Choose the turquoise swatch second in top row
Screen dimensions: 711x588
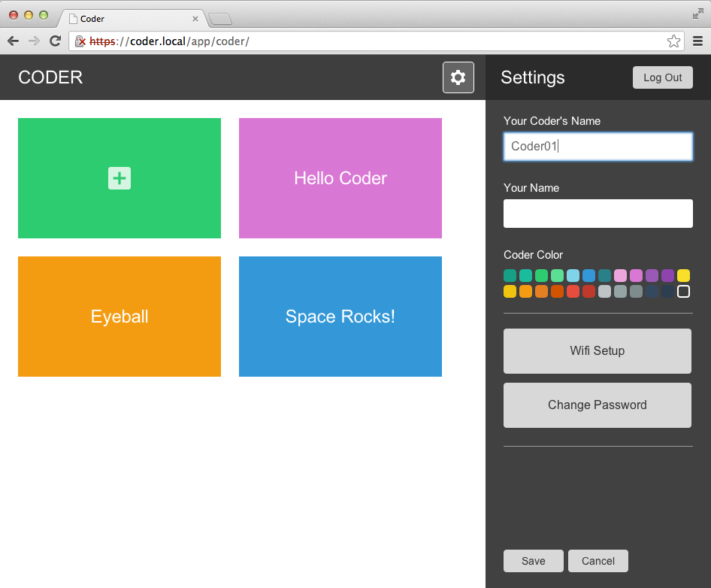[x=525, y=275]
